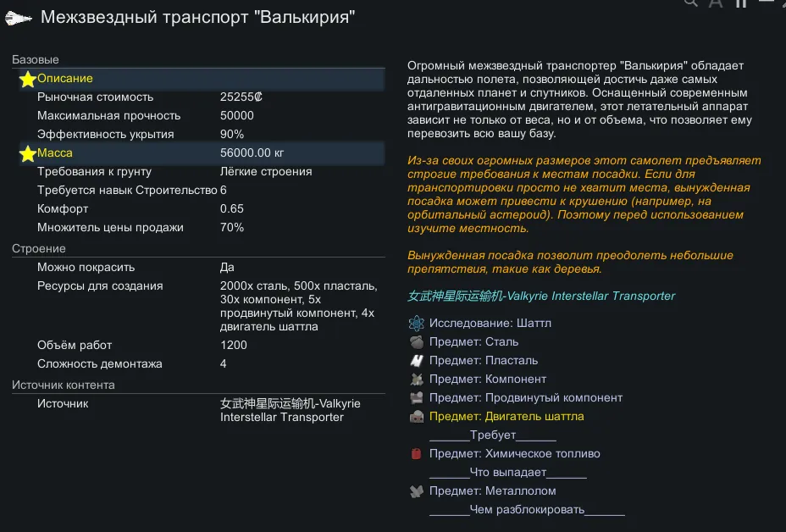Click the plasteel icon beside Пласталь
The height and width of the screenshot is (532, 786).
click(x=416, y=361)
